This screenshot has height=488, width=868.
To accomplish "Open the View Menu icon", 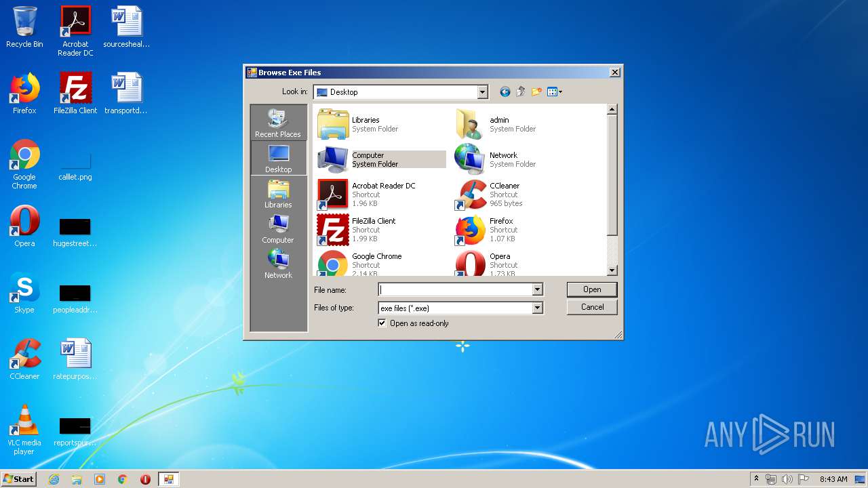I will [x=555, y=92].
